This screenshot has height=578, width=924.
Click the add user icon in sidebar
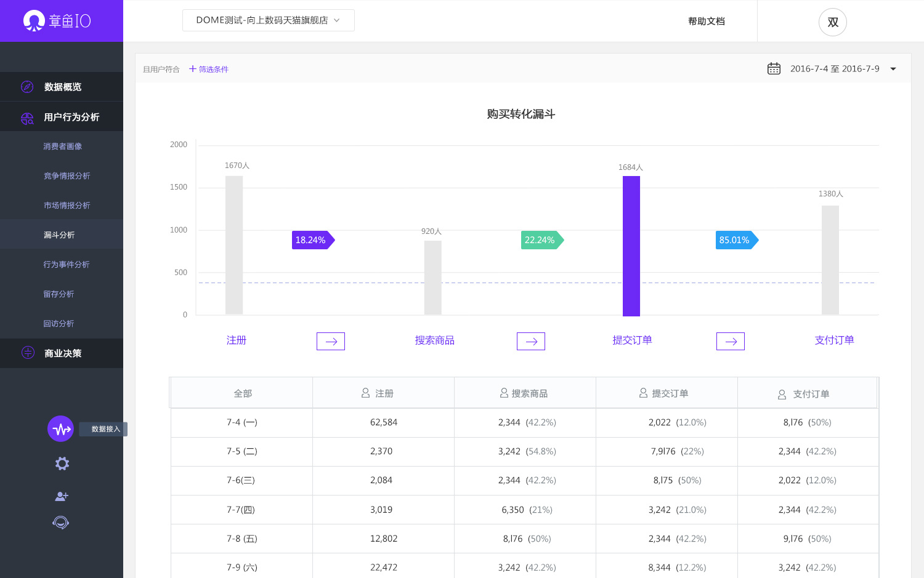(x=62, y=496)
